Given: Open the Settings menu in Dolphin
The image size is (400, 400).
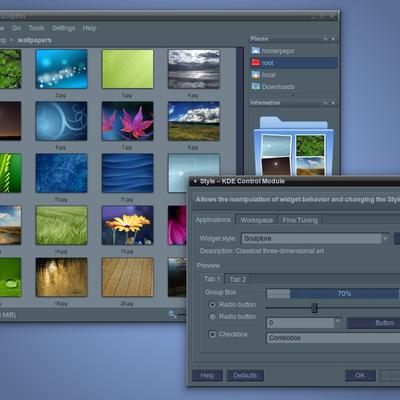Looking at the screenshot, I should click(x=63, y=28).
